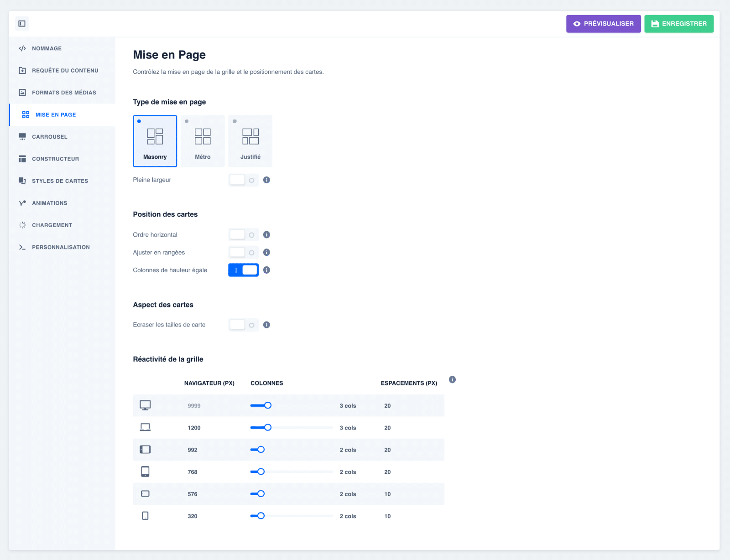Click the landscape phone icon in 576 row
This screenshot has height=560, width=730.
pos(145,494)
